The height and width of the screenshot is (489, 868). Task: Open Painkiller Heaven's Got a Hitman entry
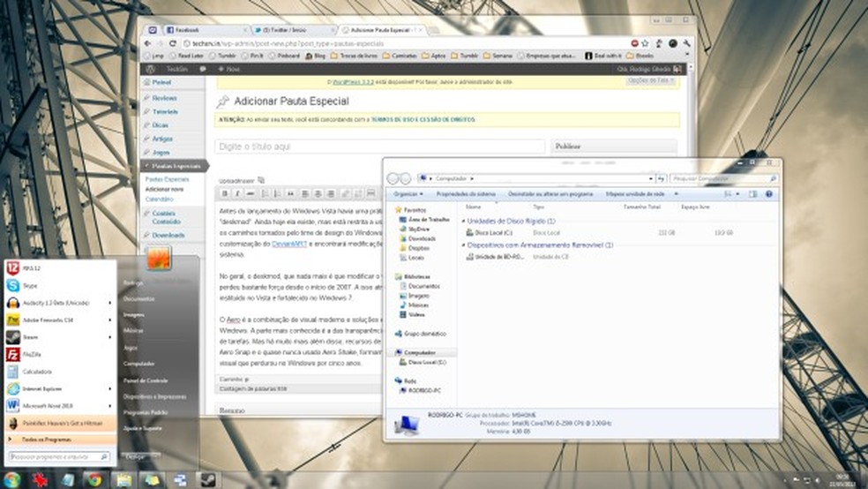click(62, 423)
